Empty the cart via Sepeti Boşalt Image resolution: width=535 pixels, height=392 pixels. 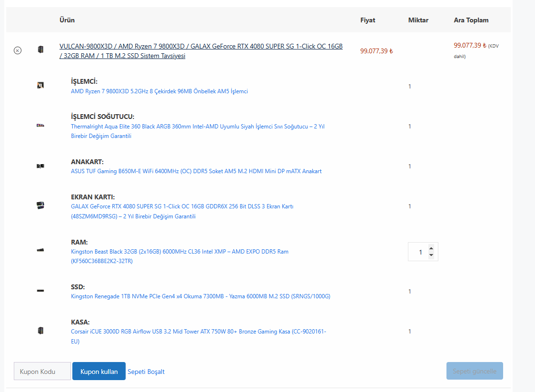(x=146, y=372)
